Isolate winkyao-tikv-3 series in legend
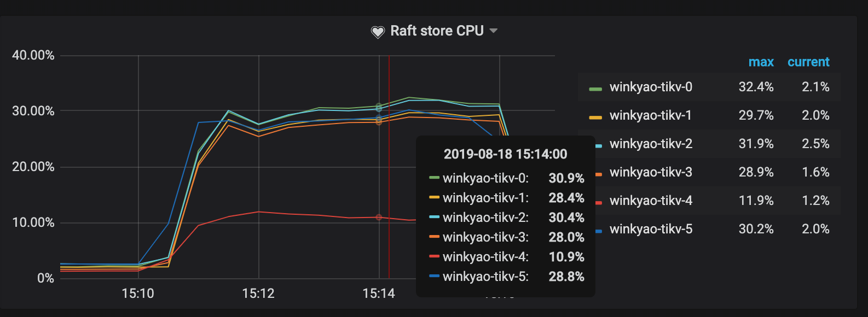 (x=651, y=173)
